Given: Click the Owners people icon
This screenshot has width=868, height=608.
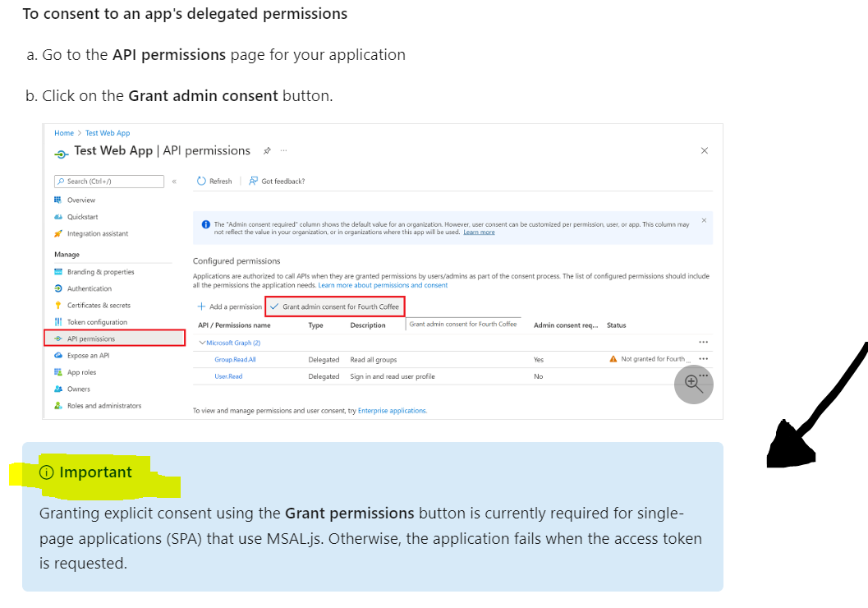Looking at the screenshot, I should coord(58,389).
